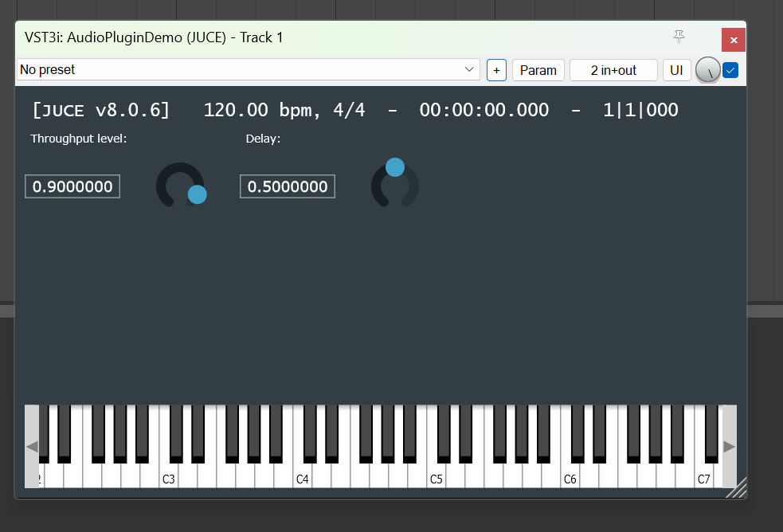This screenshot has width=783, height=532.
Task: Play the C4 key on keyboard
Action: (302, 476)
